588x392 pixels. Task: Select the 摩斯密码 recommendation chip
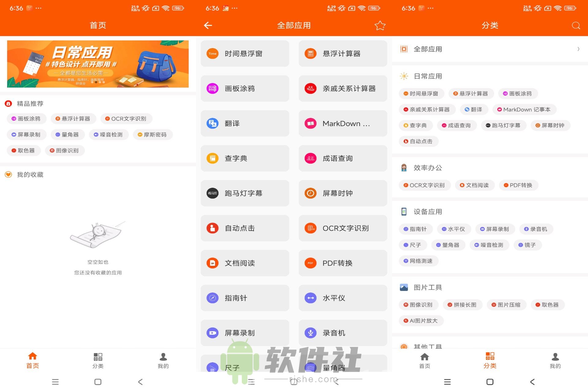(153, 134)
